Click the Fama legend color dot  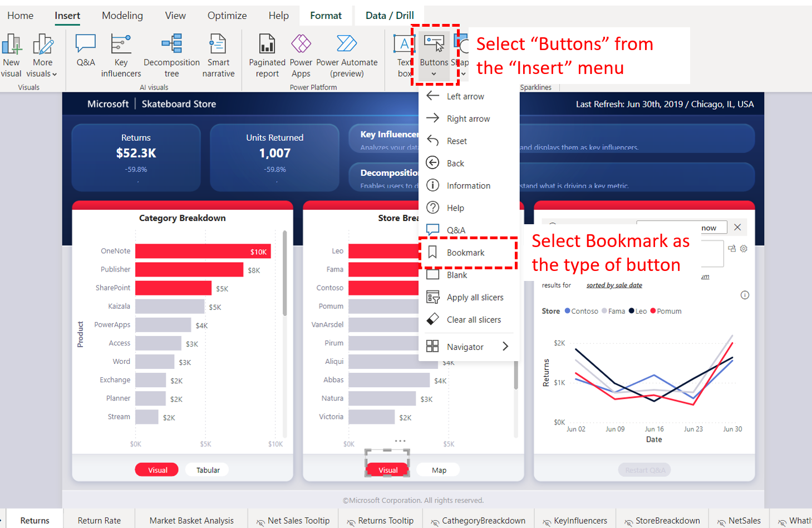pyautogui.click(x=604, y=311)
